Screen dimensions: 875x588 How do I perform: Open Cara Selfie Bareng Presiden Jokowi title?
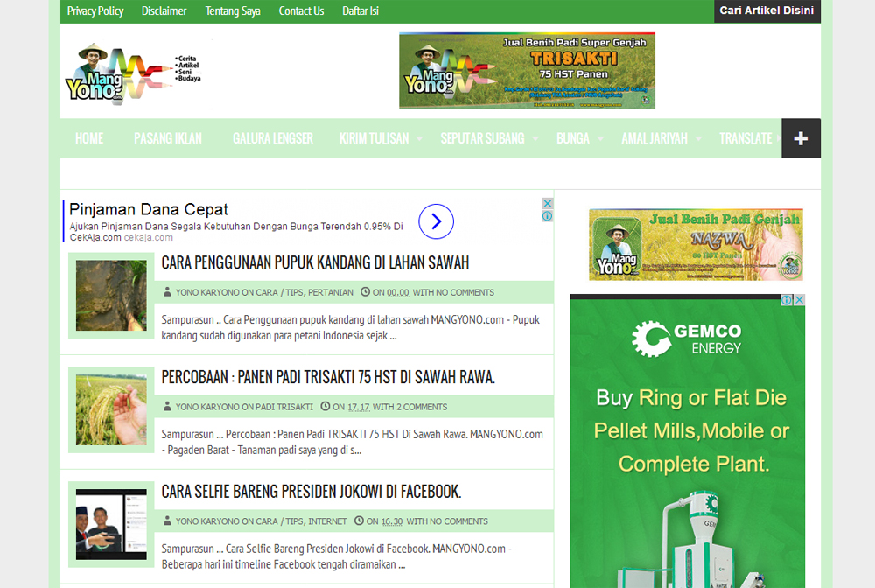(x=311, y=492)
